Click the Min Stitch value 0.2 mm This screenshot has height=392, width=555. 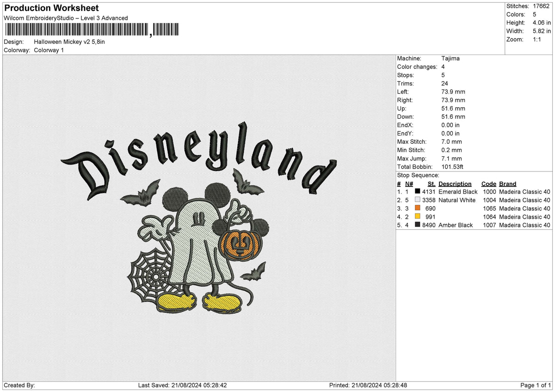[451, 150]
